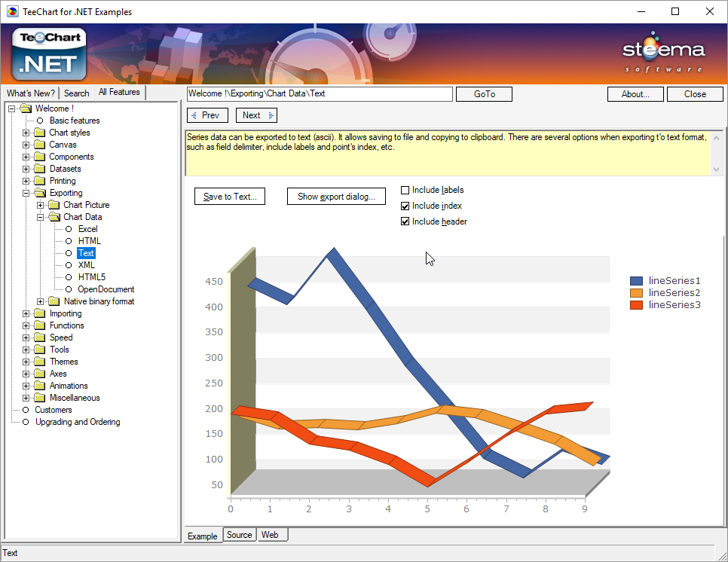The width and height of the screenshot is (728, 562).
Task: Click the circle bullet beside Excel
Action: pyautogui.click(x=69, y=229)
